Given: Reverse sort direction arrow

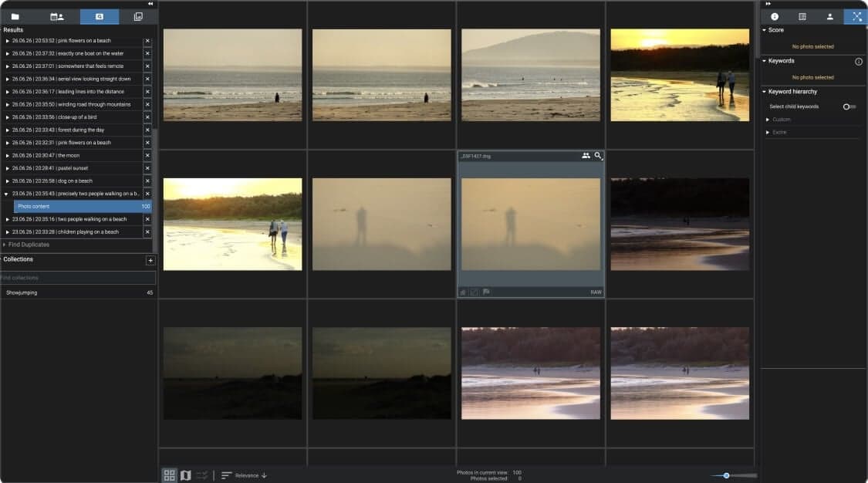Looking at the screenshot, I should (x=264, y=475).
